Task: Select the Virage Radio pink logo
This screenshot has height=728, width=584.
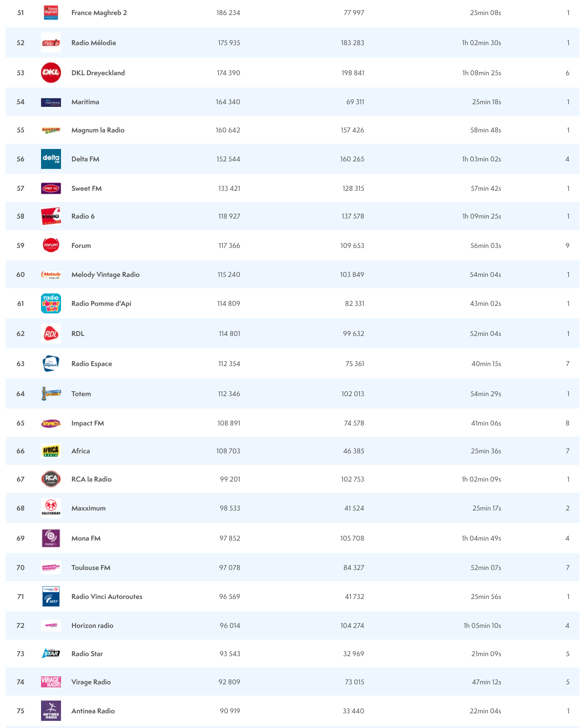Action: (x=51, y=682)
